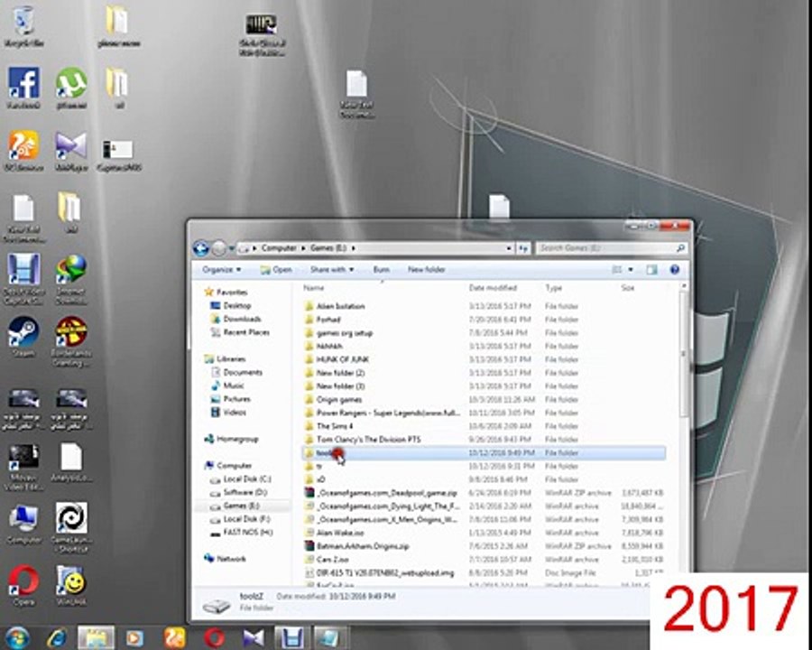Click the Refresh button beside address bar

pyautogui.click(x=523, y=249)
